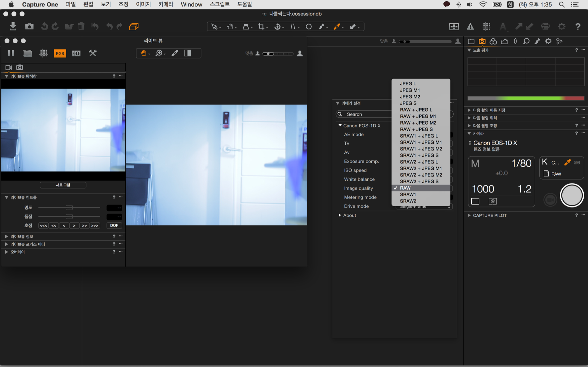Open the live view wrench settings icon
This screenshot has height=367, width=588.
[x=93, y=53]
